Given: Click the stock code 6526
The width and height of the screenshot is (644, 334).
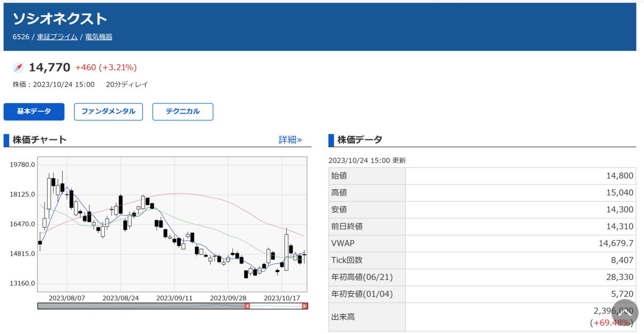Looking at the screenshot, I should pyautogui.click(x=21, y=37).
